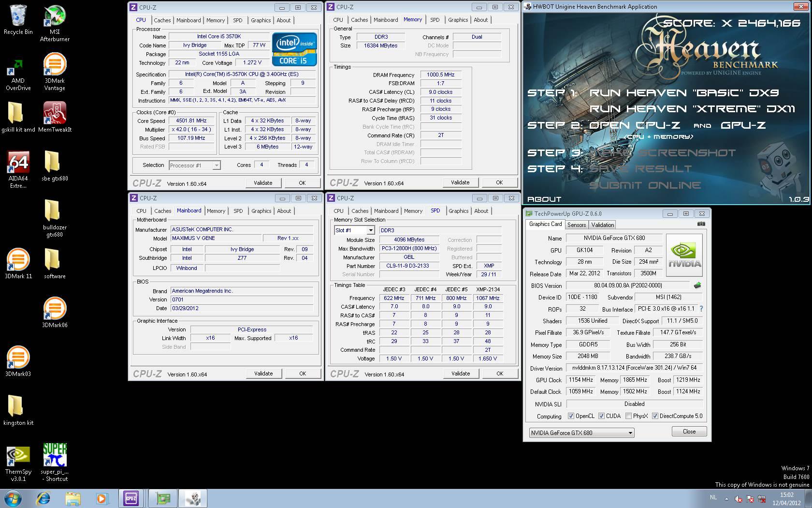This screenshot has height=508, width=812.
Task: Click Run Heaven Xtreme DX11 option
Action: click(692, 109)
